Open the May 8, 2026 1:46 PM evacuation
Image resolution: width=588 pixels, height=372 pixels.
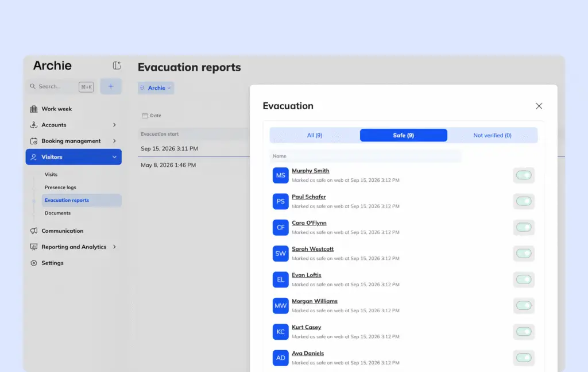point(168,165)
